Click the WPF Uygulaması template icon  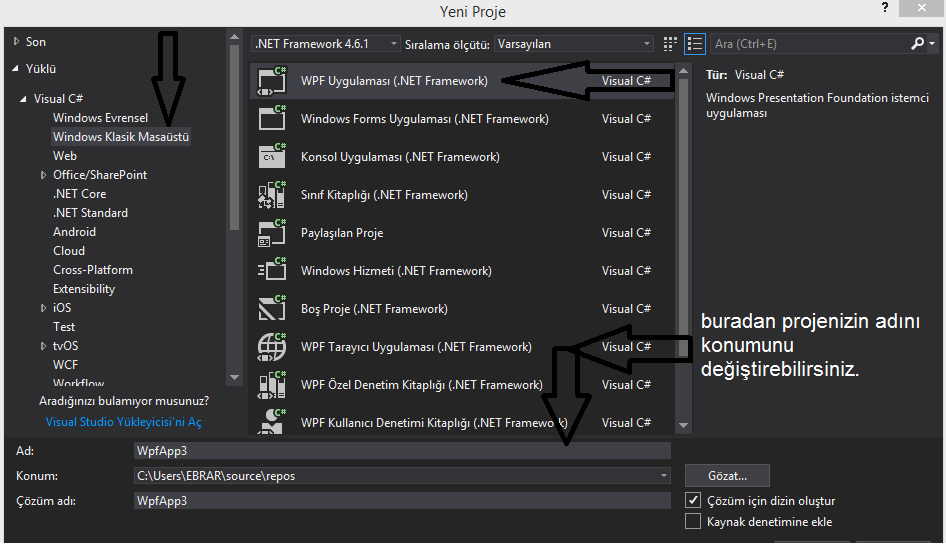[x=272, y=81]
